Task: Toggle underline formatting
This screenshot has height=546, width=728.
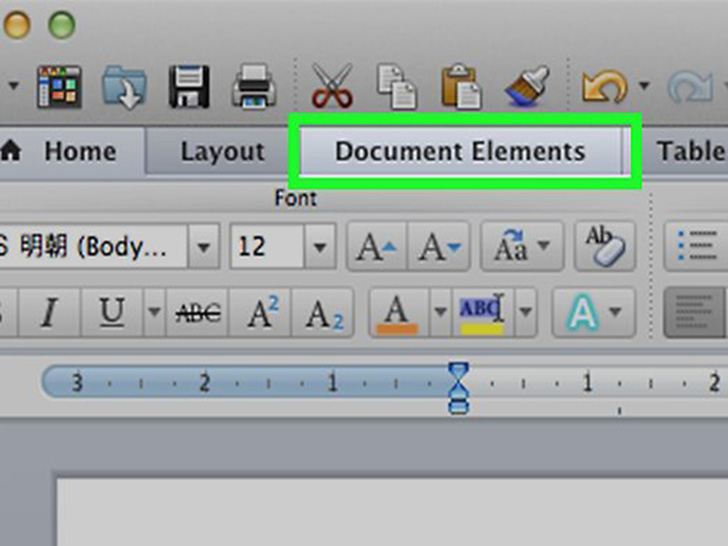Action: pos(112,312)
